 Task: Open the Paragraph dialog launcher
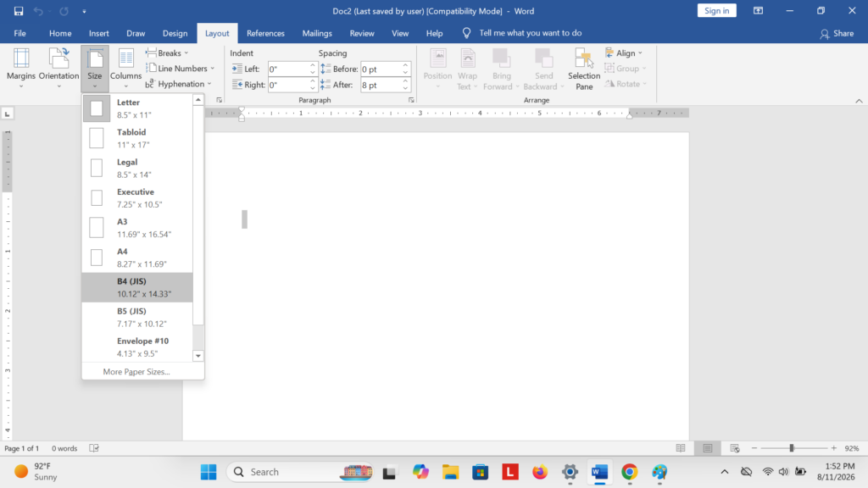[411, 100]
